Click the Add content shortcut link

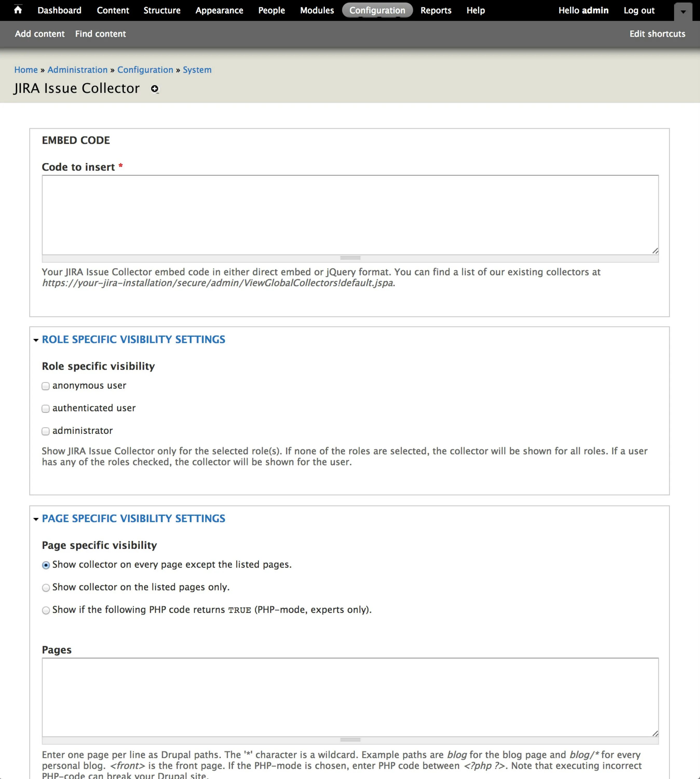click(x=40, y=34)
